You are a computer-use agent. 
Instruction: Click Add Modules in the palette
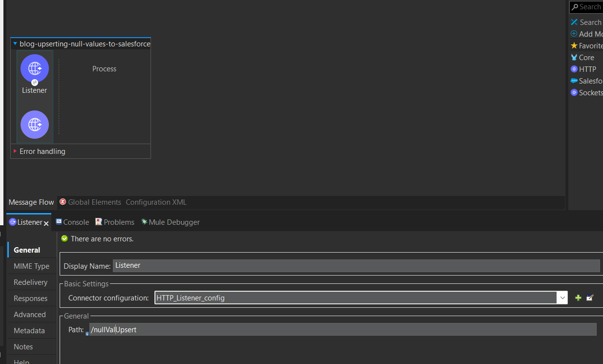(590, 34)
